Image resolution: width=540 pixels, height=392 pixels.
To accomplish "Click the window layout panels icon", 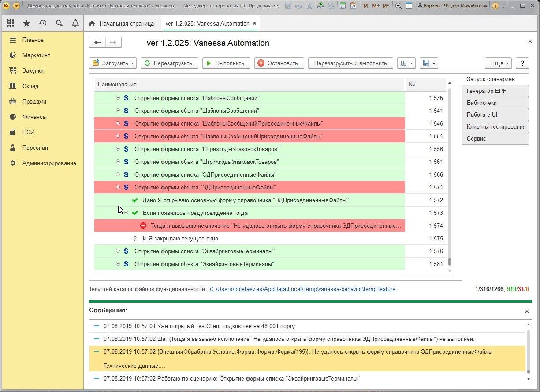I will click(409, 6).
